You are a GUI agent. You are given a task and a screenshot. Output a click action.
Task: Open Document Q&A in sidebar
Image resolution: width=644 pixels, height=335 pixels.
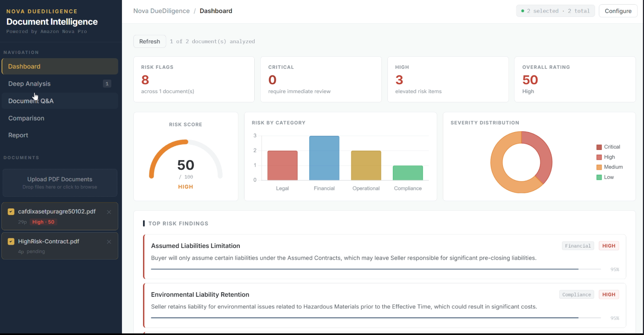pyautogui.click(x=60, y=101)
